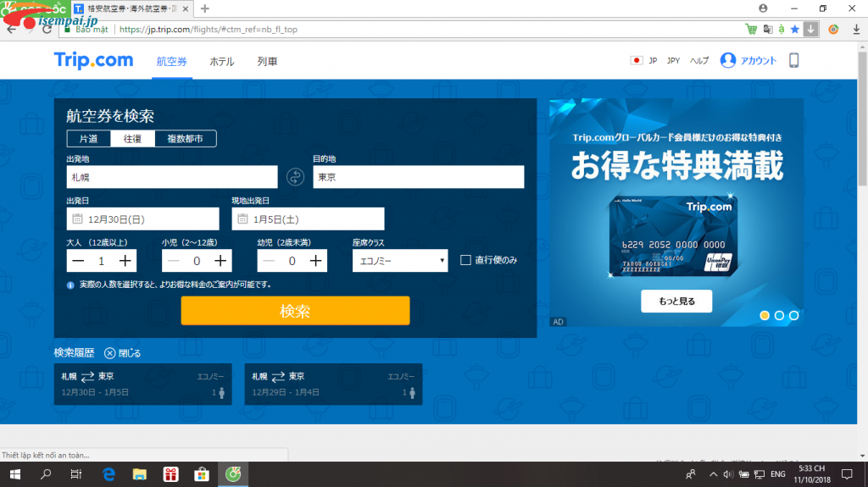
Task: Launch Microsoft Edge from taskbar
Action: tap(109, 474)
